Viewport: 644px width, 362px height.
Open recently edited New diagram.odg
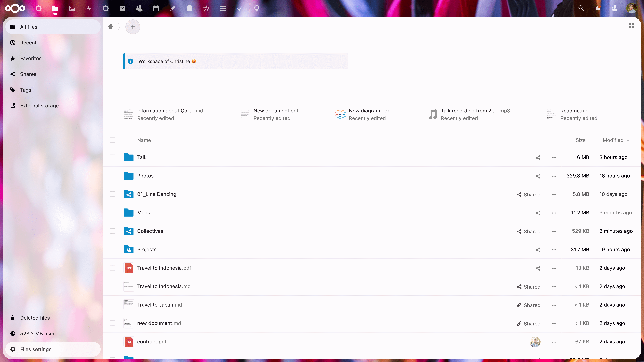pos(363,114)
